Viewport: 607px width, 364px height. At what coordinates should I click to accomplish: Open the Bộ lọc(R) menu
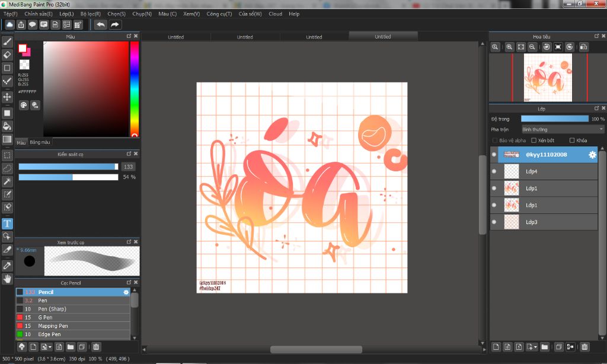(x=91, y=14)
